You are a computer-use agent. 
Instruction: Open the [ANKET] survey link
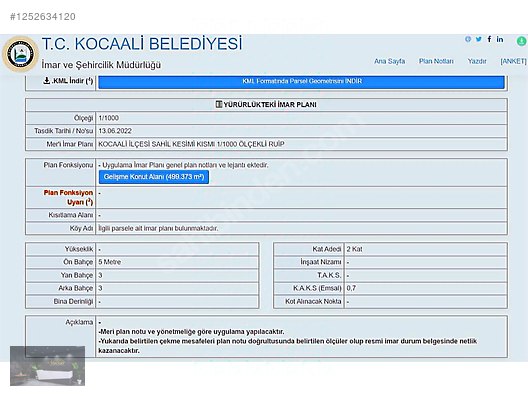[x=513, y=61]
